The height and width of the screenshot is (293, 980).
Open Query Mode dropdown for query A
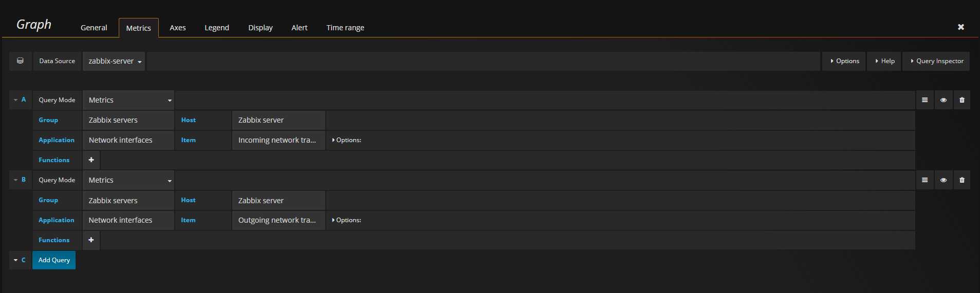coord(128,100)
